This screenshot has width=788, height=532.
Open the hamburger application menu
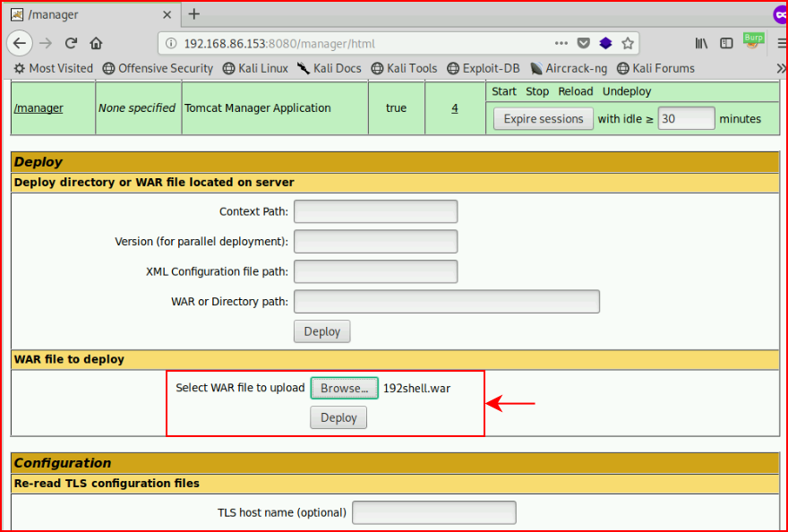tap(782, 43)
